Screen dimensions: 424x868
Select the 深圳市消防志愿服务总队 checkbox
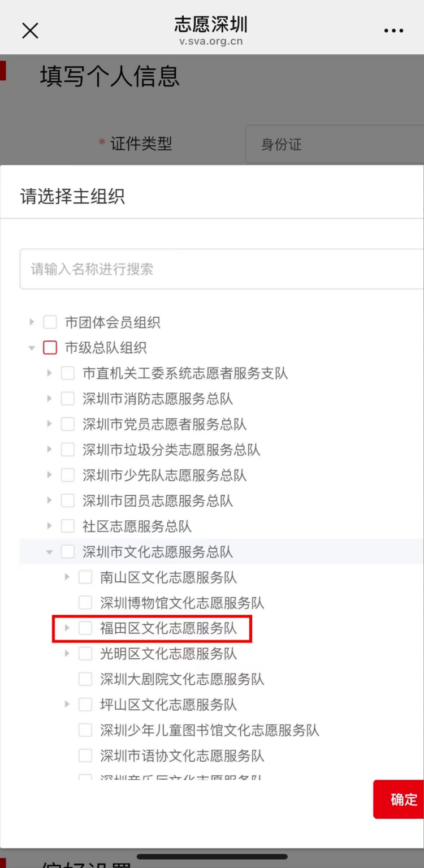[67, 398]
